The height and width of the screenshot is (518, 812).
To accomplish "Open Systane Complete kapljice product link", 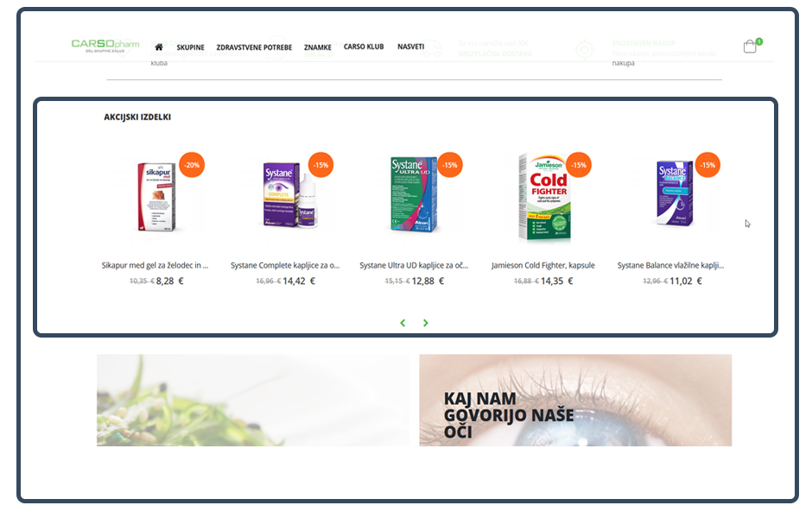I will click(285, 265).
